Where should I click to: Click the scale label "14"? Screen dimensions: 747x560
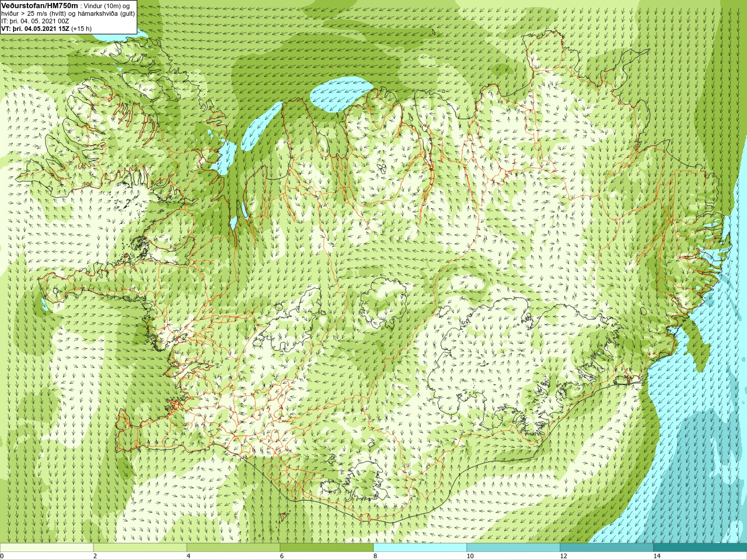(x=657, y=556)
